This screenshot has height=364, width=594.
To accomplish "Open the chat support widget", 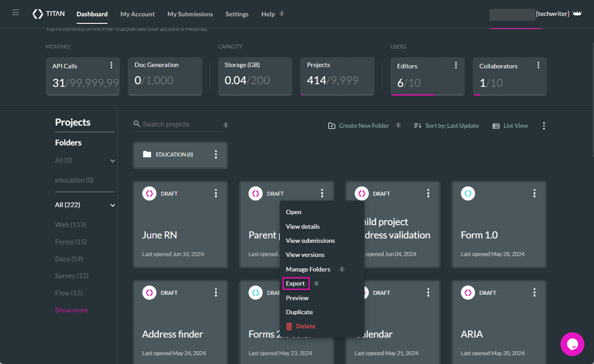I will click(572, 344).
